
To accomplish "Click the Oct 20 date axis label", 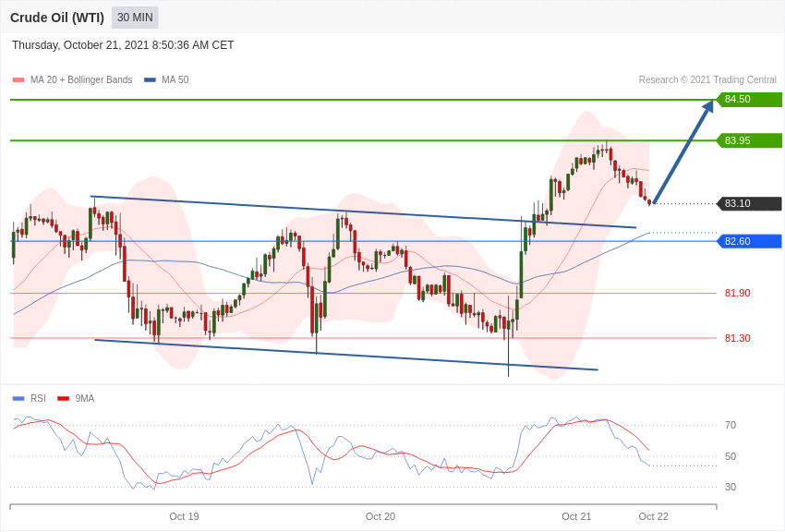I will point(380,516).
